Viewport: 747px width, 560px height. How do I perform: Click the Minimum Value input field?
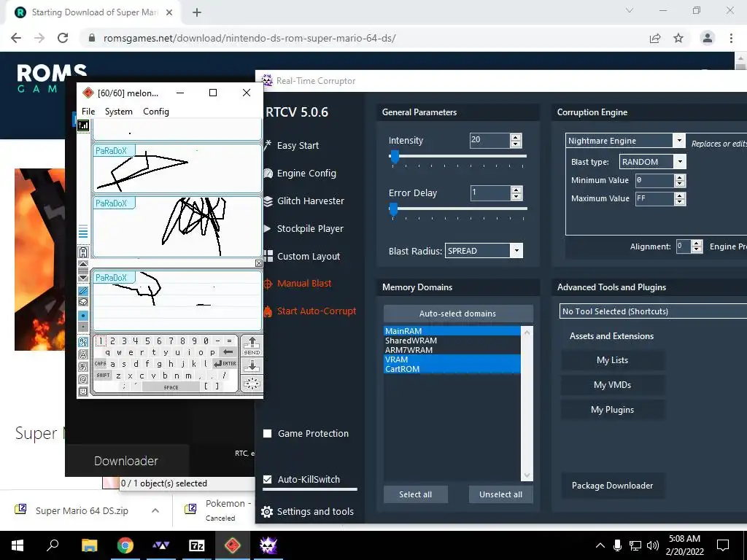coord(655,180)
